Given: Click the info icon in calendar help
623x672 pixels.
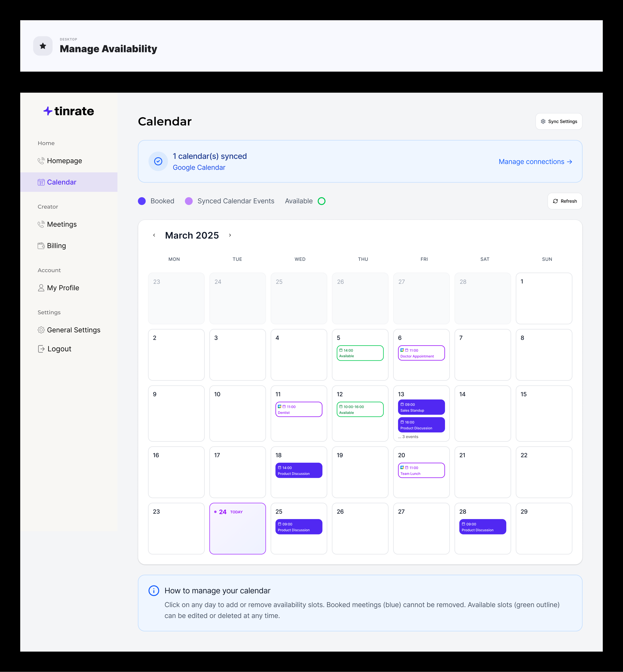Looking at the screenshot, I should pos(154,591).
